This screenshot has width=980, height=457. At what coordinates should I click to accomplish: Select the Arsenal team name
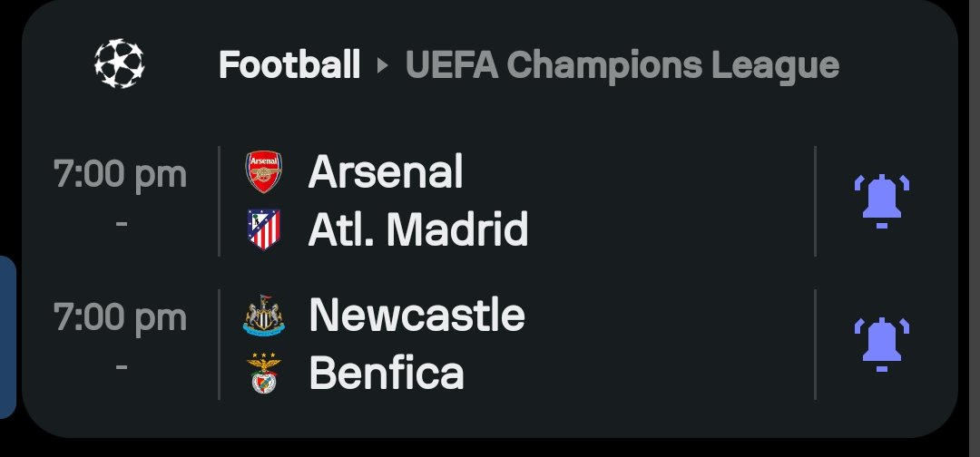[x=386, y=171]
